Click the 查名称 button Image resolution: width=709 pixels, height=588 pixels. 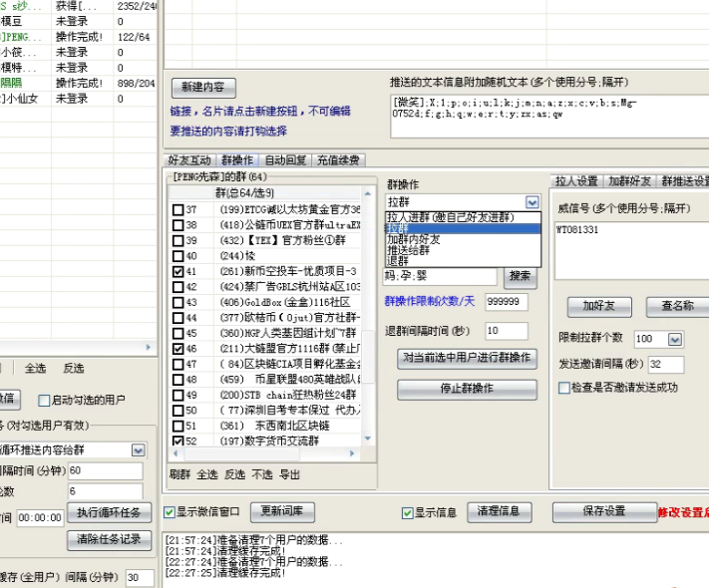pos(678,306)
